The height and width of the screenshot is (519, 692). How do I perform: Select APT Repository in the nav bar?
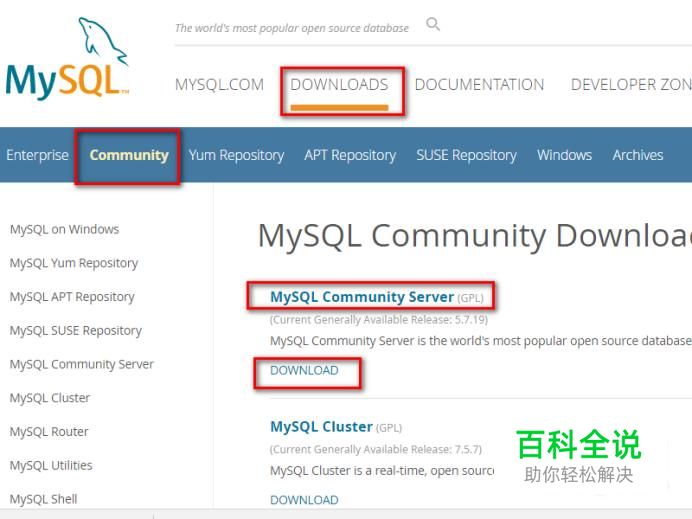click(350, 155)
